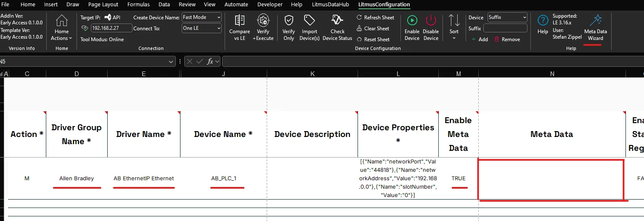Open Home Actions house icon

[62, 20]
